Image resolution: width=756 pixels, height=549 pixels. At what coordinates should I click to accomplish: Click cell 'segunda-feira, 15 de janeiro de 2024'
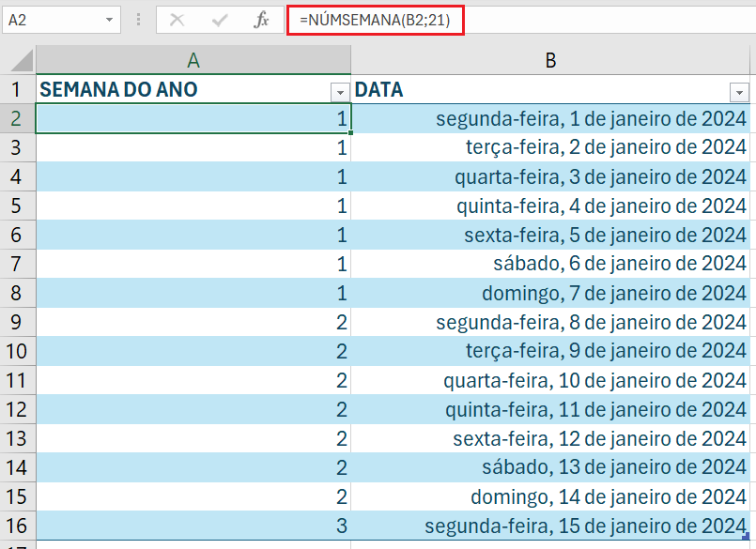[x=550, y=526]
